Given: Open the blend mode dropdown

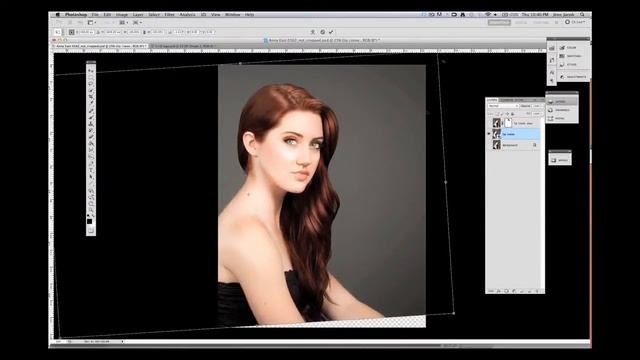Looking at the screenshot, I should [x=503, y=106].
